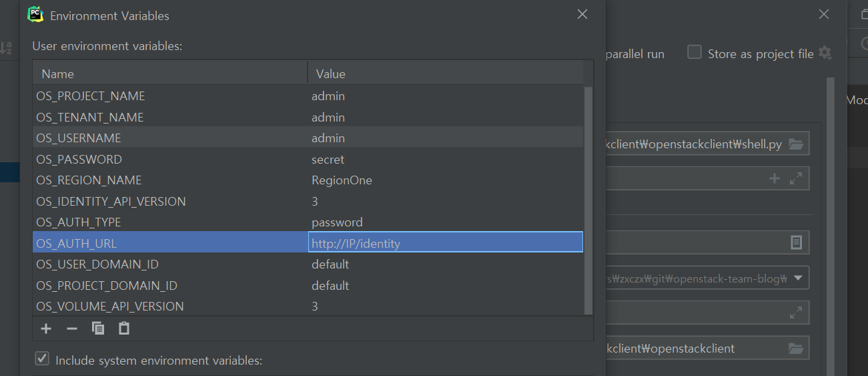Click the RegionOne value cell
The image size is (868, 376).
445,180
